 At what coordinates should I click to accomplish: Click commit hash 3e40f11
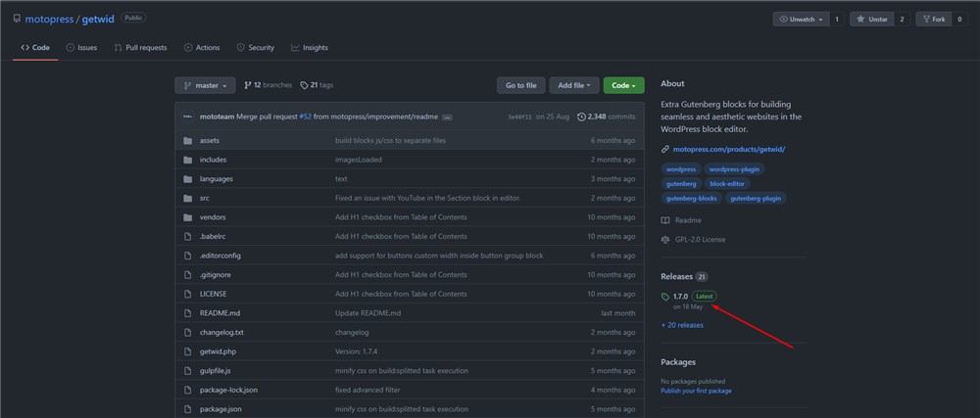tap(520, 116)
